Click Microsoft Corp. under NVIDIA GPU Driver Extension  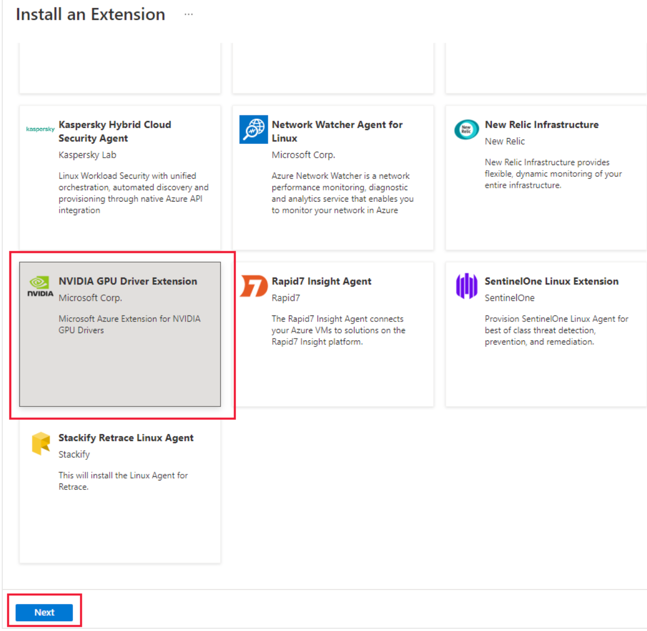click(x=90, y=298)
